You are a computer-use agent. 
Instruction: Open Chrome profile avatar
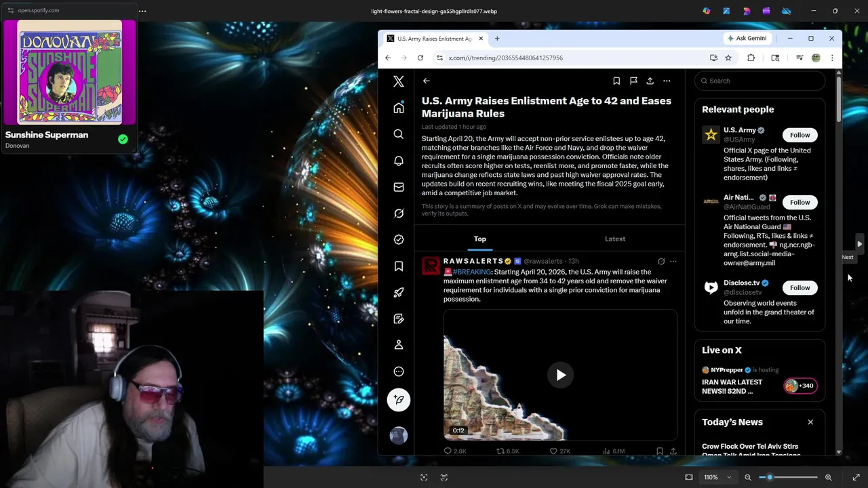click(816, 58)
